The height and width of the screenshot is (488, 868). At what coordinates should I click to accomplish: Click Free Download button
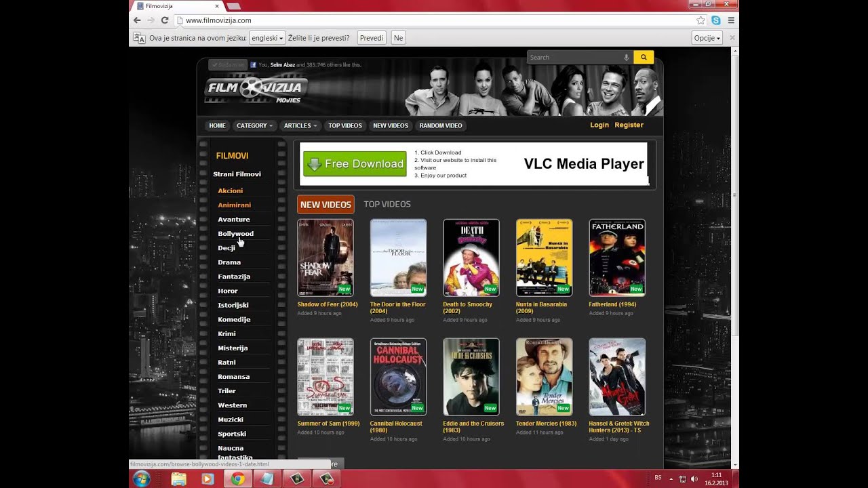coord(355,163)
